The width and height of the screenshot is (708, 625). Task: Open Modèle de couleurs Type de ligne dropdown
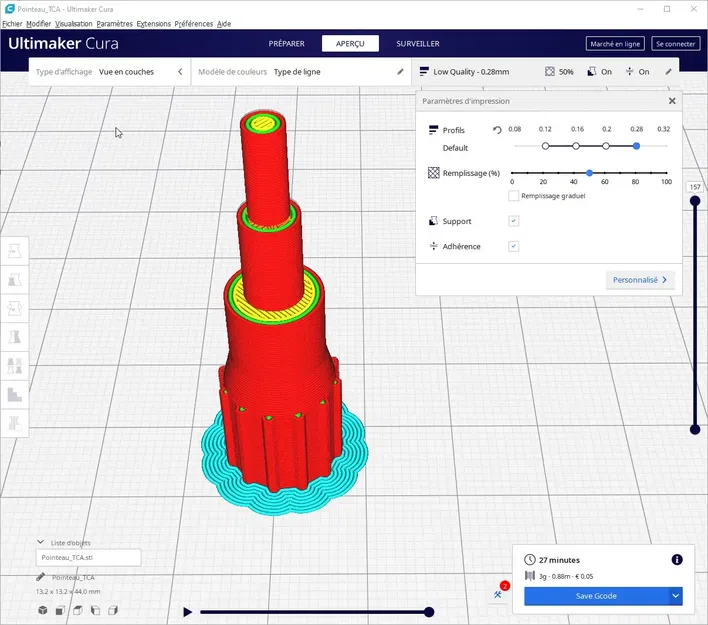pos(301,72)
